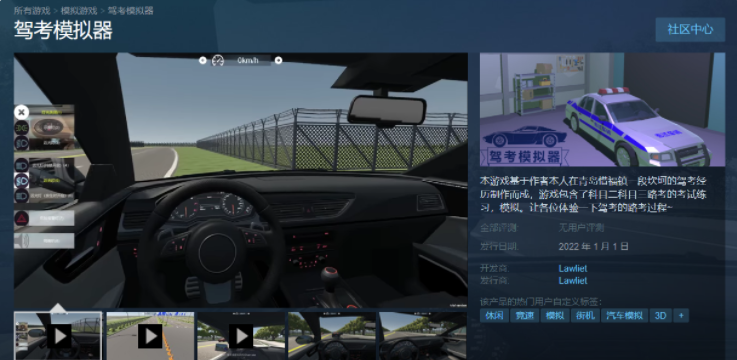
Task: Open the 社区中心 community hub button
Action: [x=690, y=29]
